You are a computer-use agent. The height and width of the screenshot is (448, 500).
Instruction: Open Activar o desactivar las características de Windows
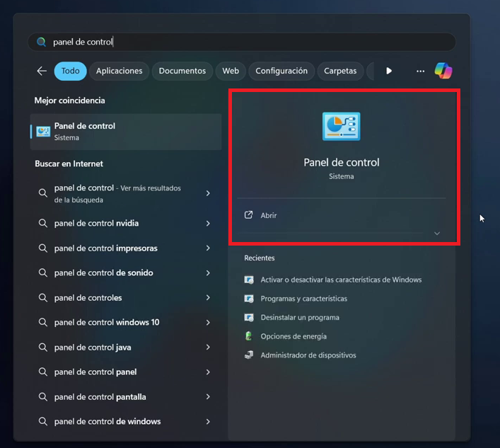pos(341,280)
